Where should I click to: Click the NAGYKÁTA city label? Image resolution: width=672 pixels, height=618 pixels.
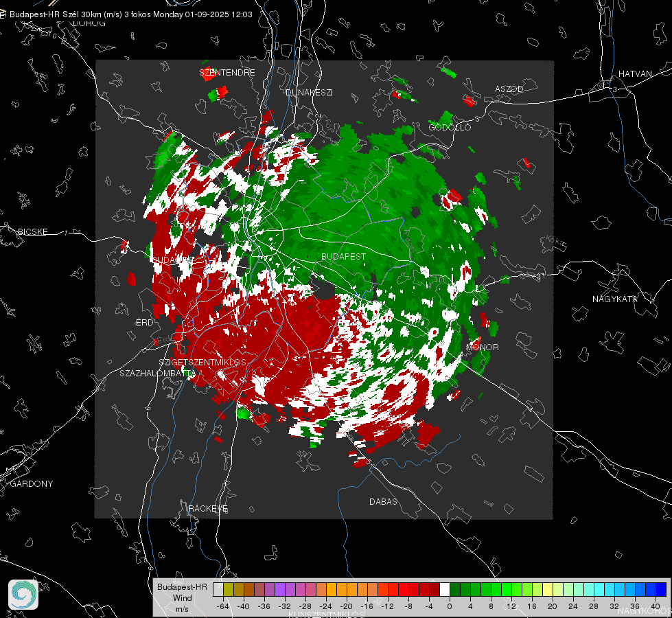614,299
